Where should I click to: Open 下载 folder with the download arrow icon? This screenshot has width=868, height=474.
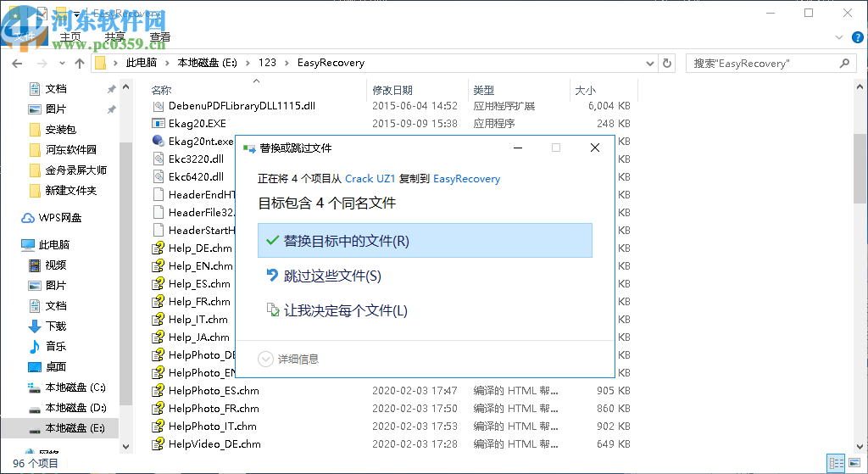click(x=34, y=326)
